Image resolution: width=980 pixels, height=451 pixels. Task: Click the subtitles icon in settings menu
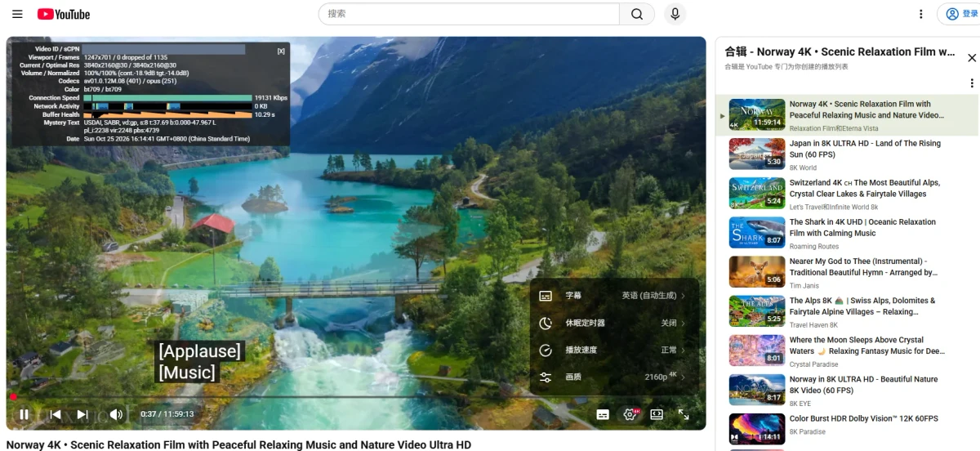point(546,296)
